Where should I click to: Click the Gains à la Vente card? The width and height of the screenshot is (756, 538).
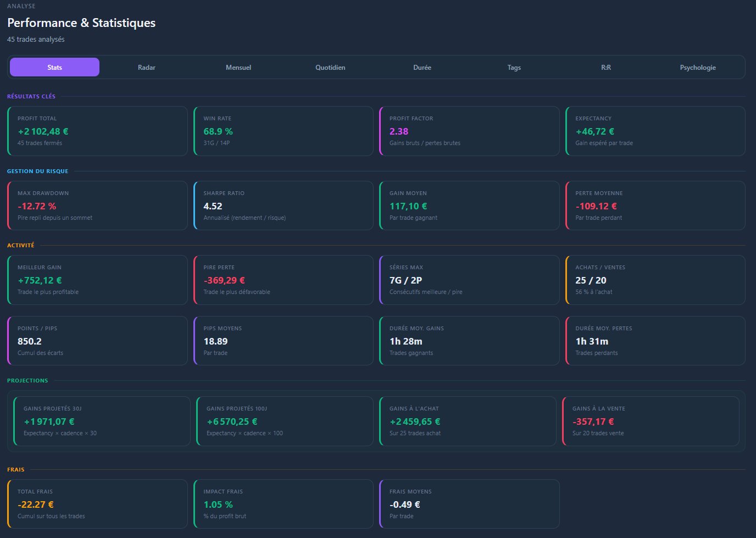click(x=651, y=421)
